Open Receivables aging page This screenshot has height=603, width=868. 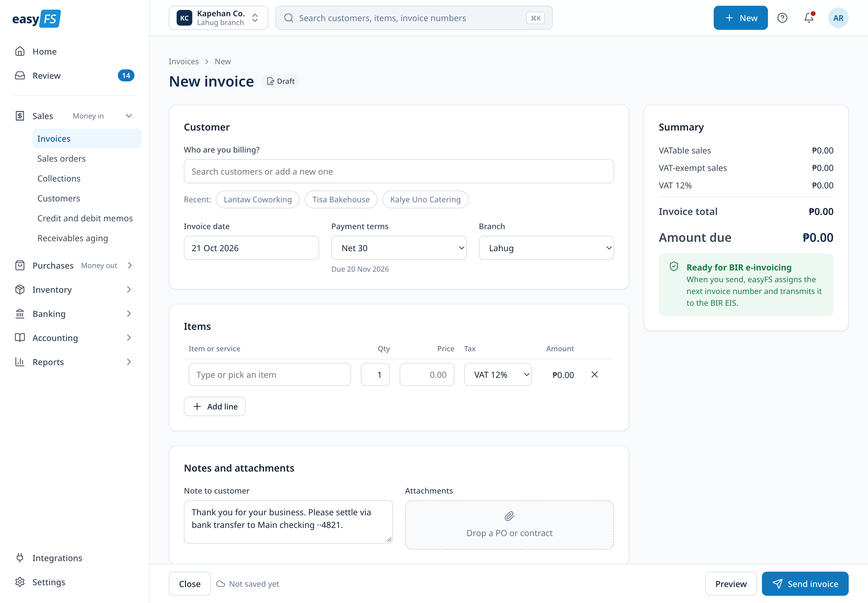click(87, 238)
